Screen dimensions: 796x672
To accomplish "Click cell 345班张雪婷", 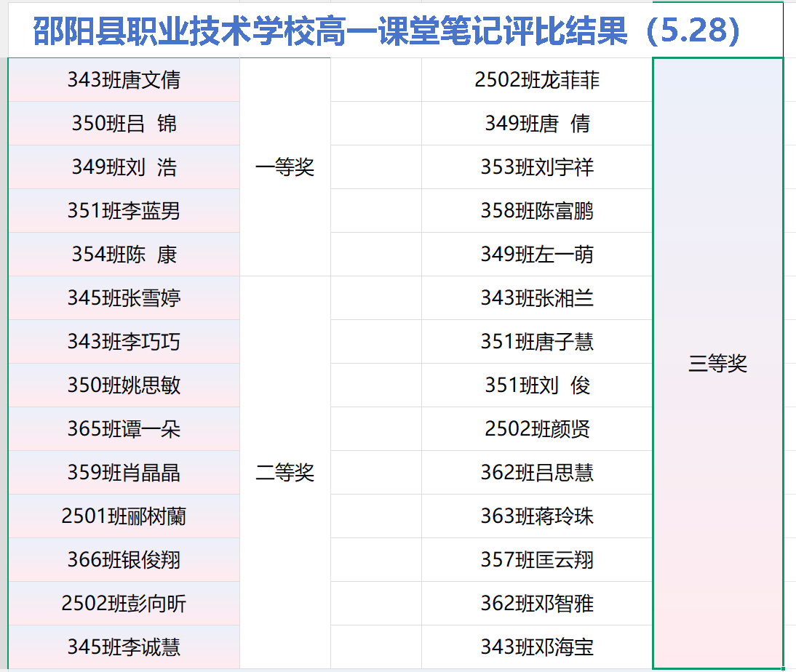I will click(124, 298).
